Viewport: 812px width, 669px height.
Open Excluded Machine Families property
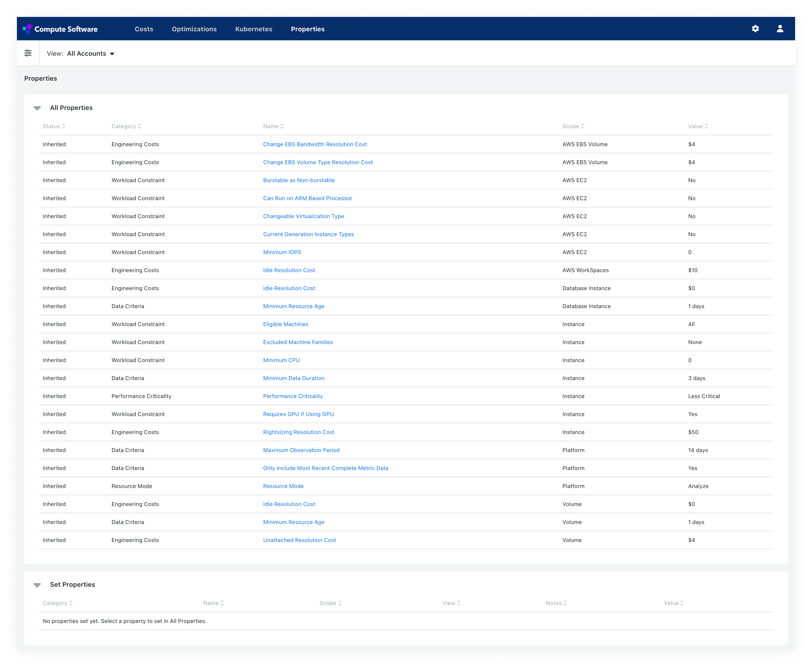click(298, 342)
